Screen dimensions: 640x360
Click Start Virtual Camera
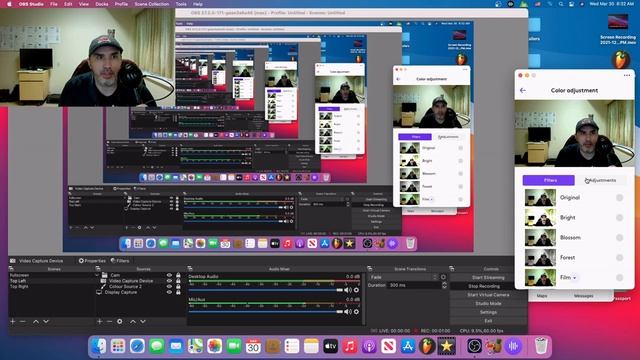tap(488, 295)
